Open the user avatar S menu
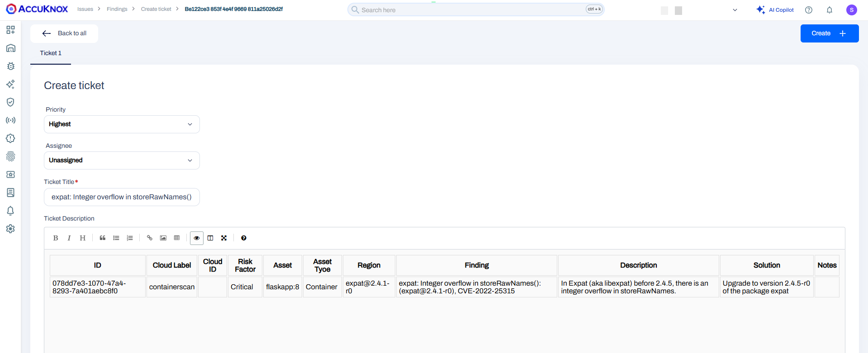This screenshot has height=353, width=868. pos(852,10)
